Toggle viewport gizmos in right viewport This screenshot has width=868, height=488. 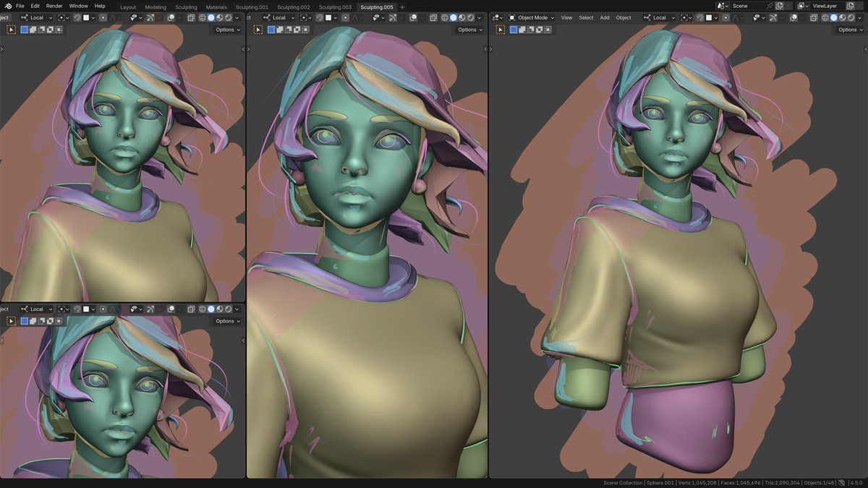(x=773, y=17)
